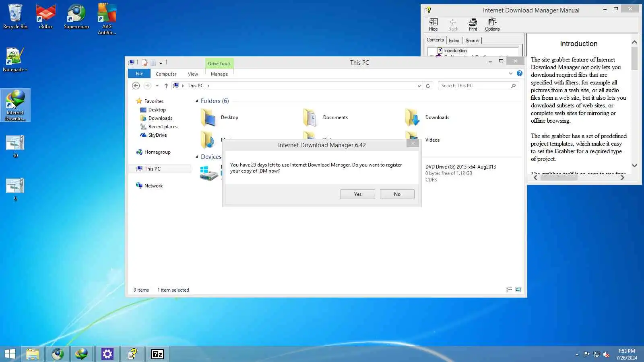644x362 pixels.
Task: Select the r3dfox desktop shortcut
Action: (x=46, y=16)
